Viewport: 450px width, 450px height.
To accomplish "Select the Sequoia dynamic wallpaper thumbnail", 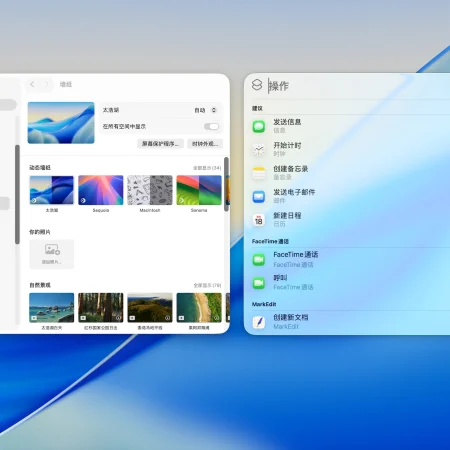I will click(x=101, y=190).
